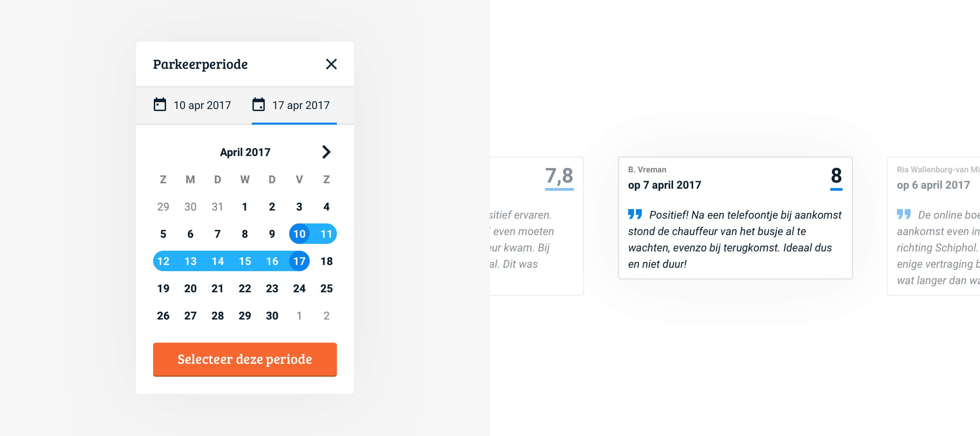
Task: Select April 17 end date
Action: 299,261
